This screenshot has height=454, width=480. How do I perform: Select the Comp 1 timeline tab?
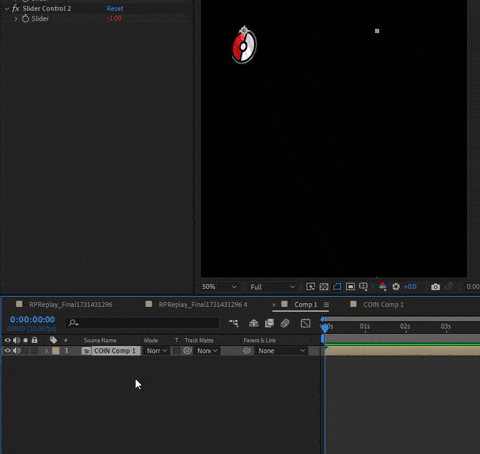[305, 304]
